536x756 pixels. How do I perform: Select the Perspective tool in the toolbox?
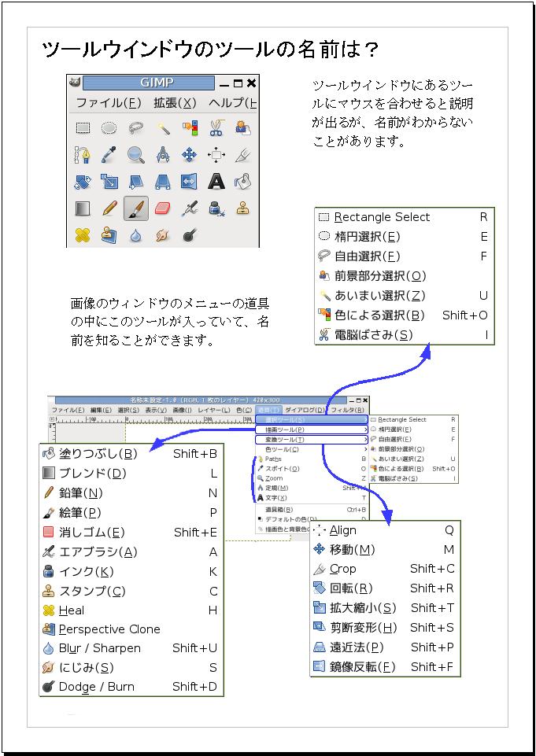[163, 182]
